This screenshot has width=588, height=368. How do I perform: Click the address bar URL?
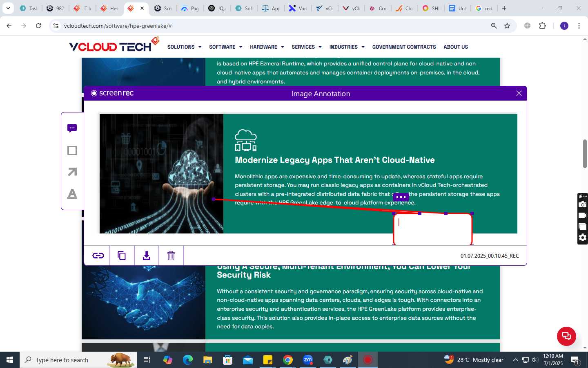118,26
